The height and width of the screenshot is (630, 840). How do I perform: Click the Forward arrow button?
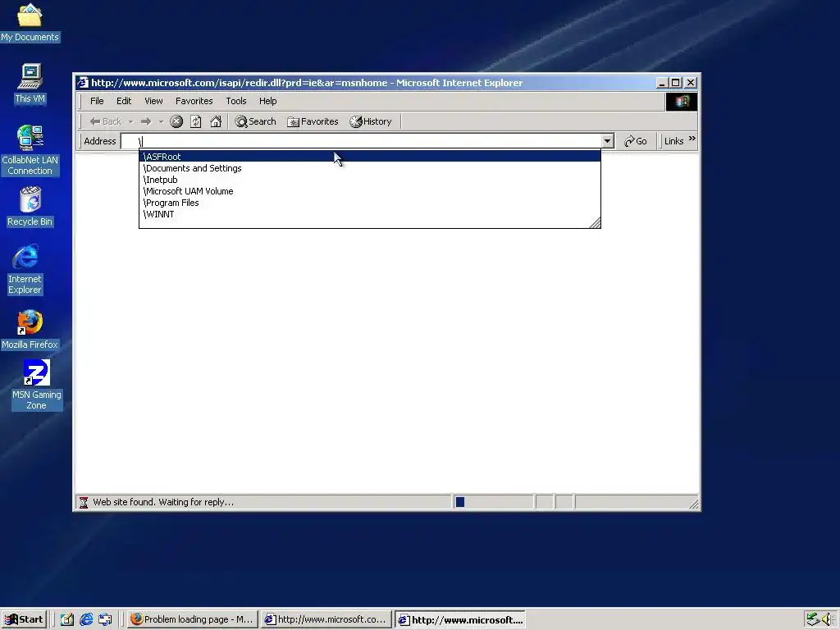[146, 121]
